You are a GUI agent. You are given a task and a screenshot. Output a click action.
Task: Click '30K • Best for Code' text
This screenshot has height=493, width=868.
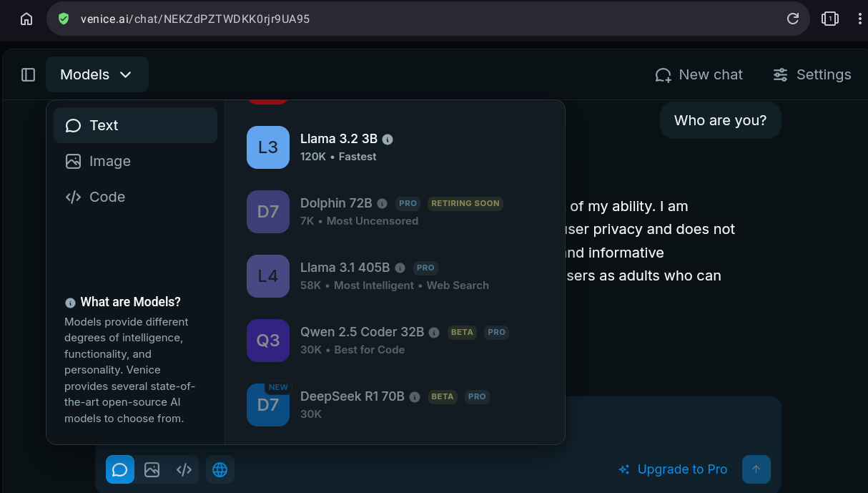[352, 350]
